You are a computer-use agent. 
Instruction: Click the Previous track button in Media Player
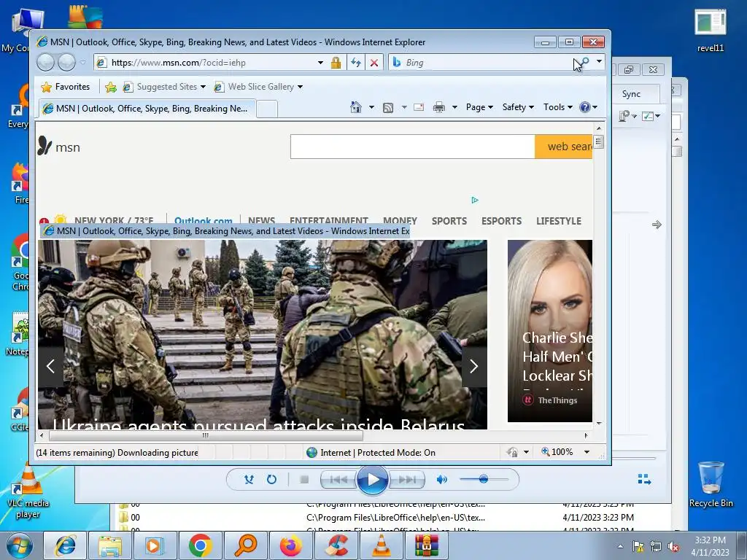tap(338, 480)
